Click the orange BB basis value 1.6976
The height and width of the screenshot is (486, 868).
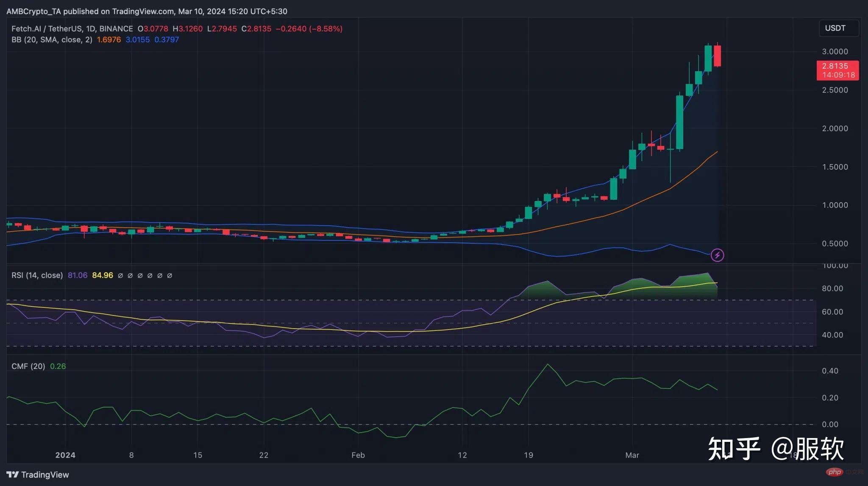(x=109, y=40)
